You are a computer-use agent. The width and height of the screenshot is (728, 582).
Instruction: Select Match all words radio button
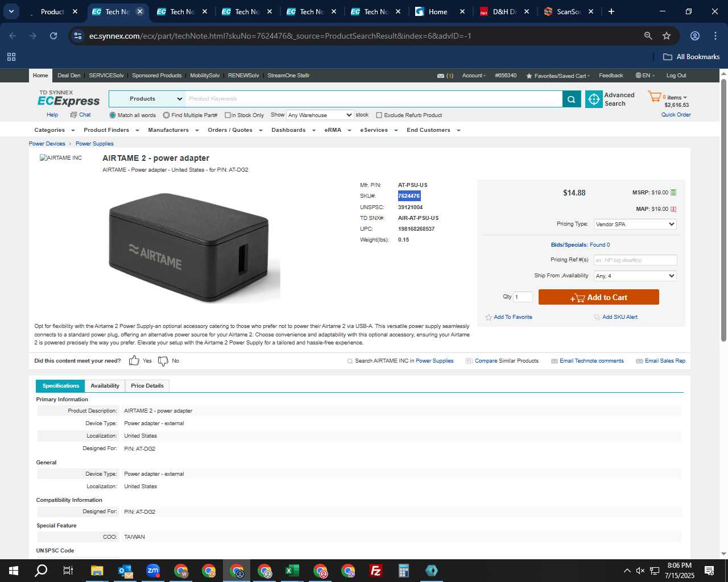(x=113, y=115)
